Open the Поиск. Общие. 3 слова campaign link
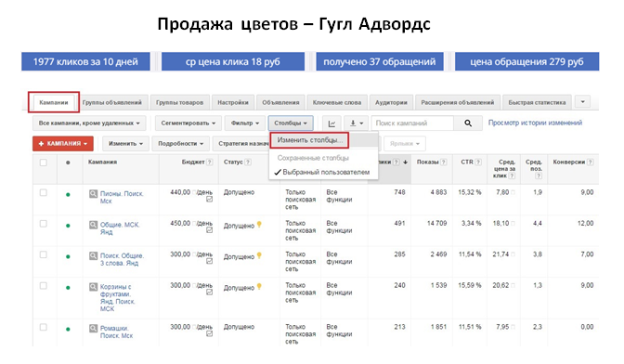 point(122,259)
